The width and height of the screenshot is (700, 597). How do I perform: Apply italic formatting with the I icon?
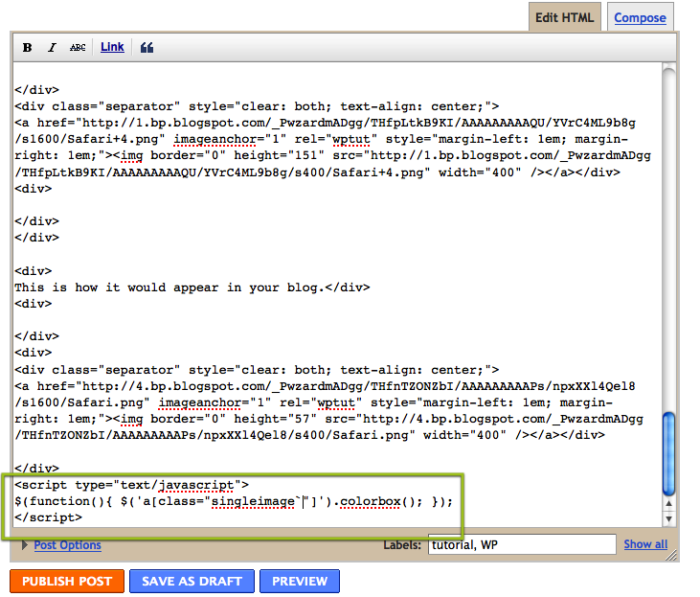(x=52, y=47)
